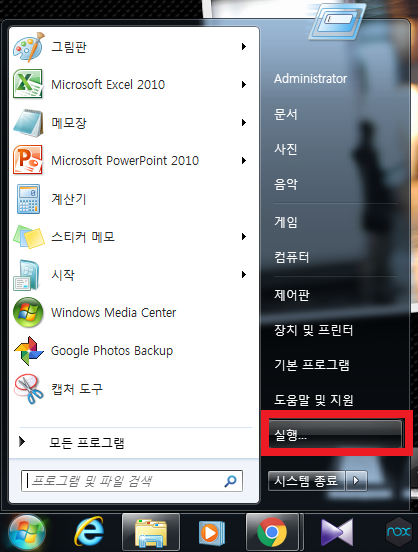This screenshot has height=552, width=418.
Task: Open 게임 games
Action: click(x=286, y=222)
